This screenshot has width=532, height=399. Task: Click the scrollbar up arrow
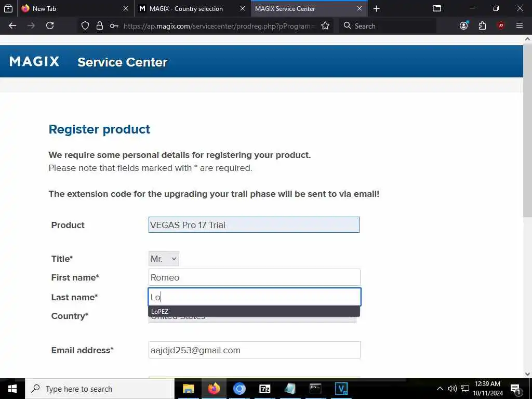pyautogui.click(x=527, y=38)
